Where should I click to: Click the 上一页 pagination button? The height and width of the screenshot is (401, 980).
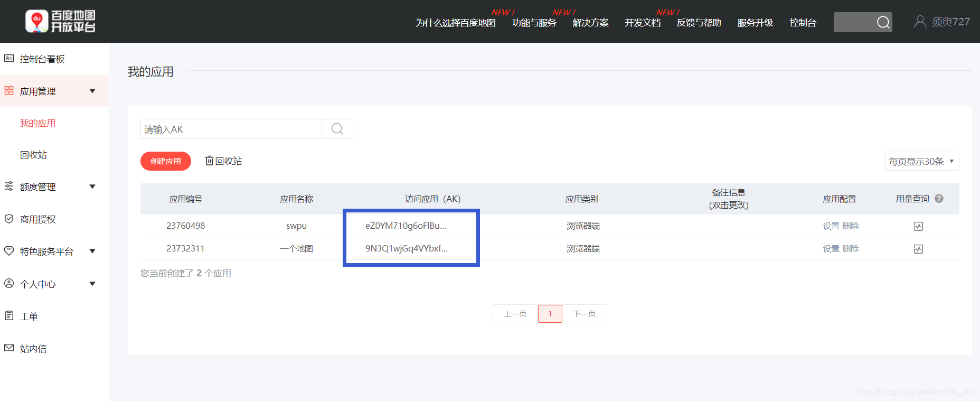pos(515,314)
